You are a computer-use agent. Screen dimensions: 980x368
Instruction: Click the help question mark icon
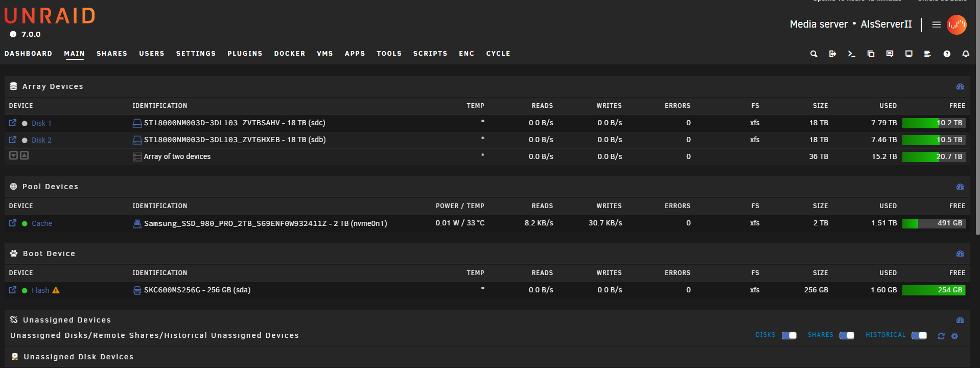point(947,54)
